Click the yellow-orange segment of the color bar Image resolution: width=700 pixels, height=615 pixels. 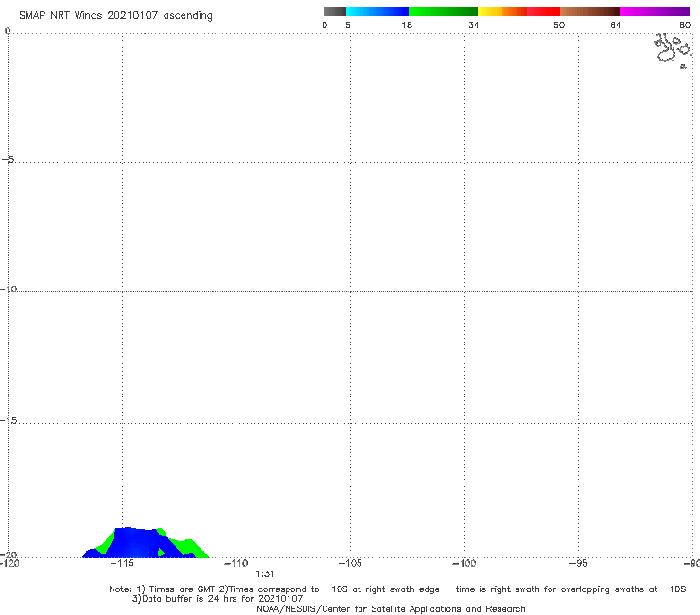502,11
